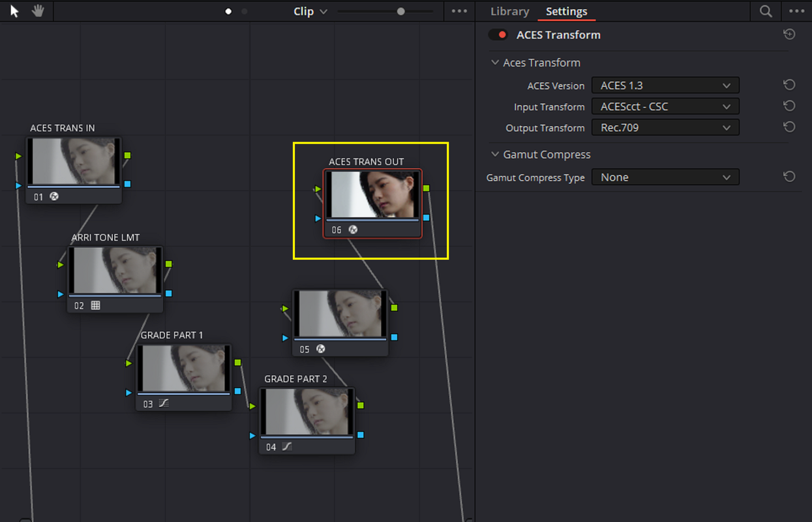
Task: Reset the Input Transform setting
Action: tap(789, 106)
